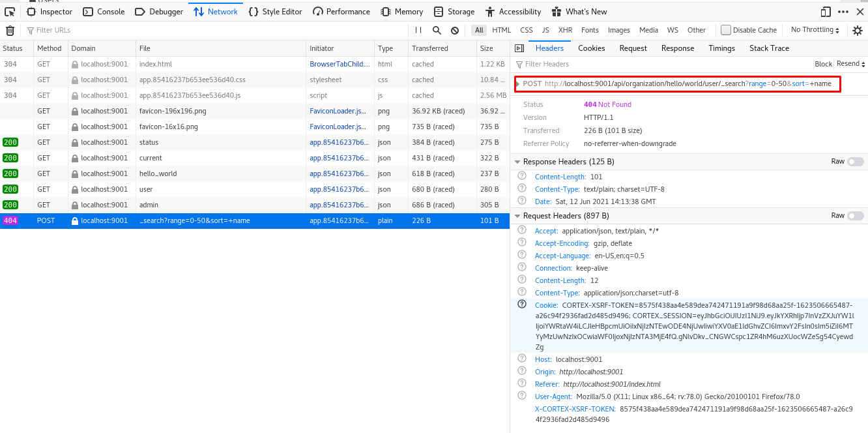Collapse the request details pane icon
Screen dimensions: 868x433
point(519,48)
